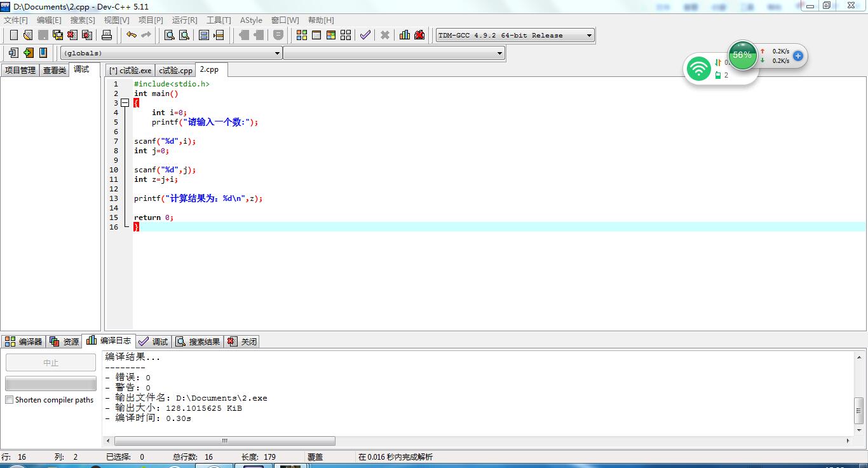
Task: Open an existing file icon
Action: point(28,35)
